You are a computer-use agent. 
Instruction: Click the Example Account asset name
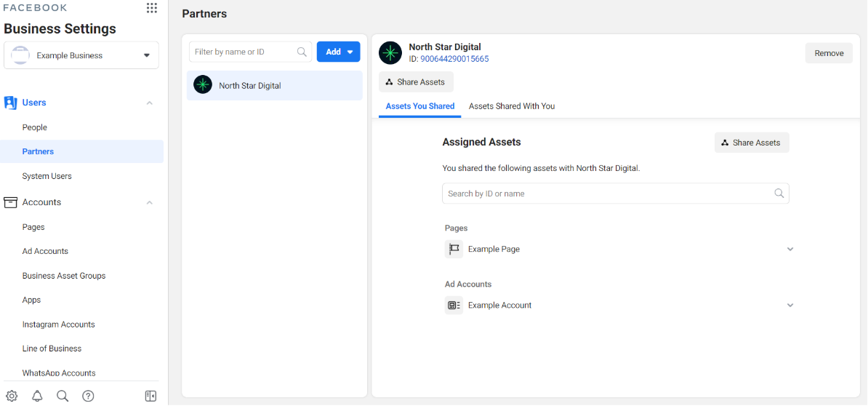pyautogui.click(x=500, y=305)
